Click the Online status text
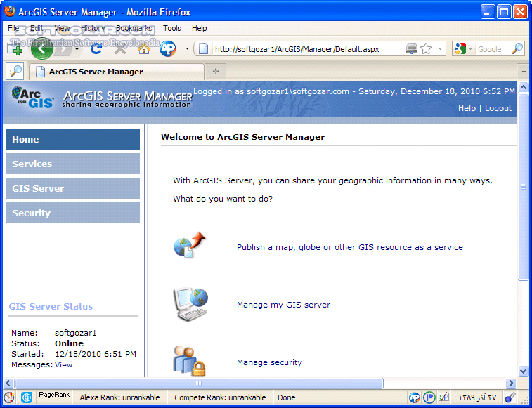Image resolution: width=532 pixels, height=408 pixels. pyautogui.click(x=69, y=343)
